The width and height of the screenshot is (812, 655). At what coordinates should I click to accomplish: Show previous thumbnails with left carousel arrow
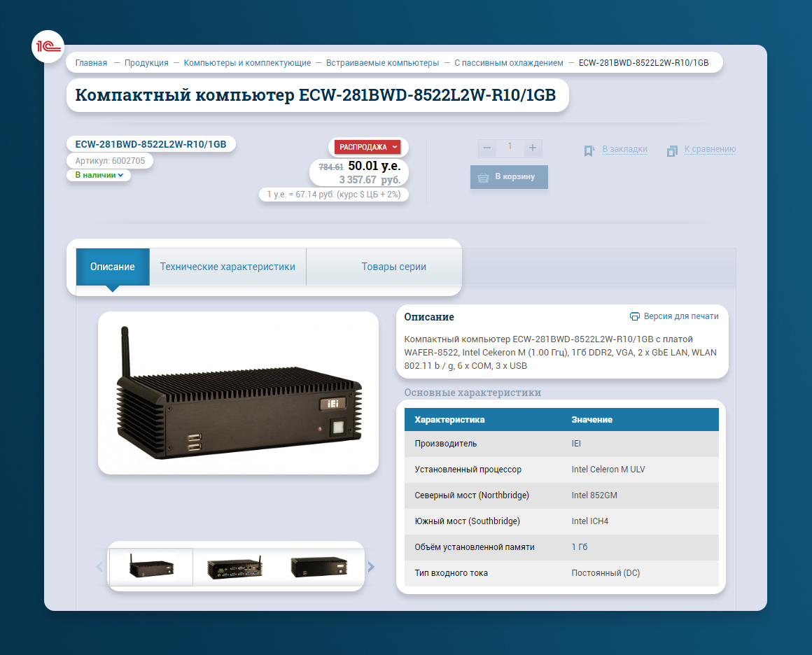point(99,566)
